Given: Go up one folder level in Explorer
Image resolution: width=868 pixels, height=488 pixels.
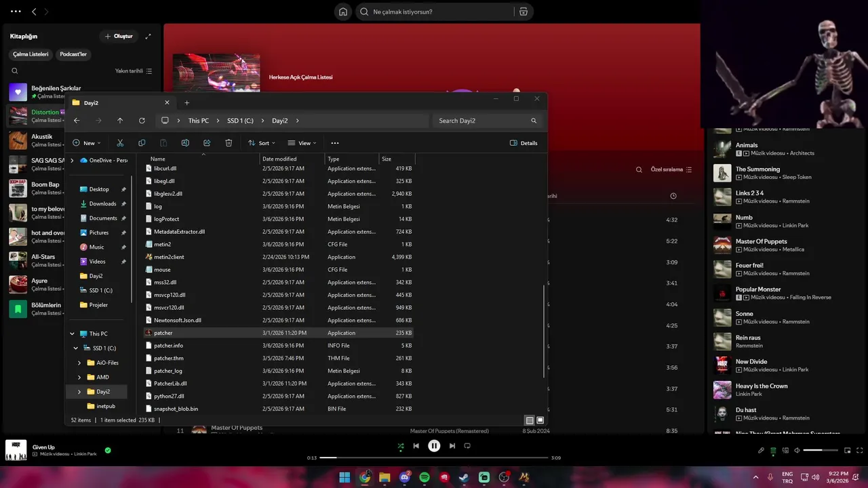Looking at the screenshot, I should pyautogui.click(x=120, y=121).
